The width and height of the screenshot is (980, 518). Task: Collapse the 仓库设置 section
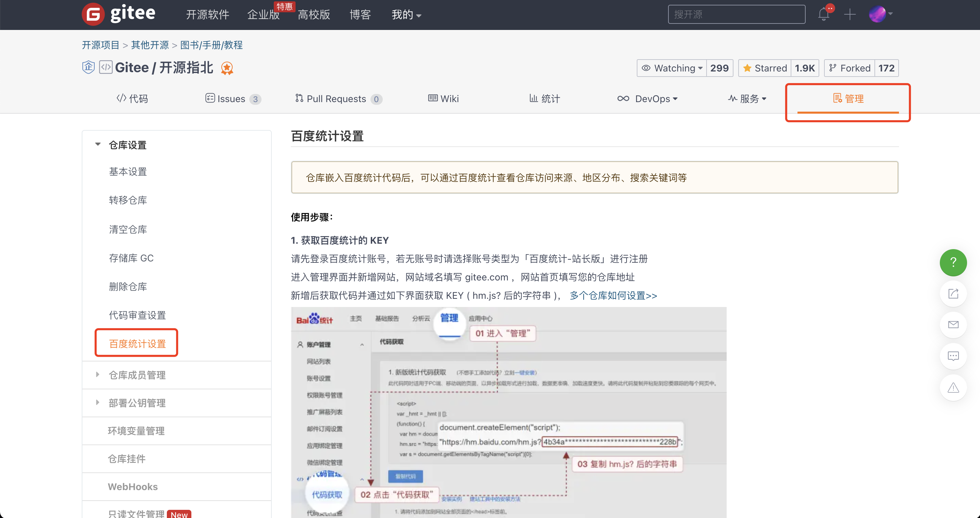(x=127, y=145)
